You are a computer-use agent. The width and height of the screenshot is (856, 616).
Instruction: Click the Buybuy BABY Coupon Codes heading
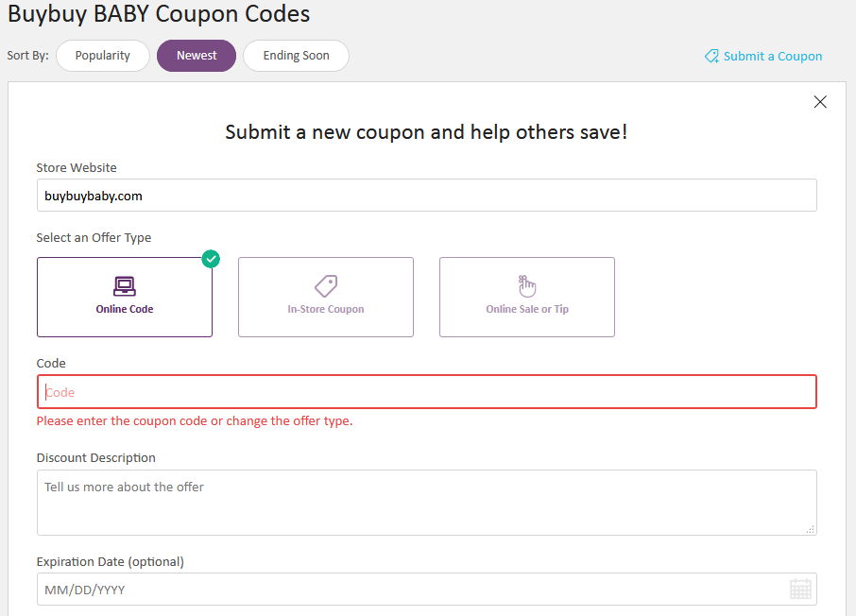[159, 13]
